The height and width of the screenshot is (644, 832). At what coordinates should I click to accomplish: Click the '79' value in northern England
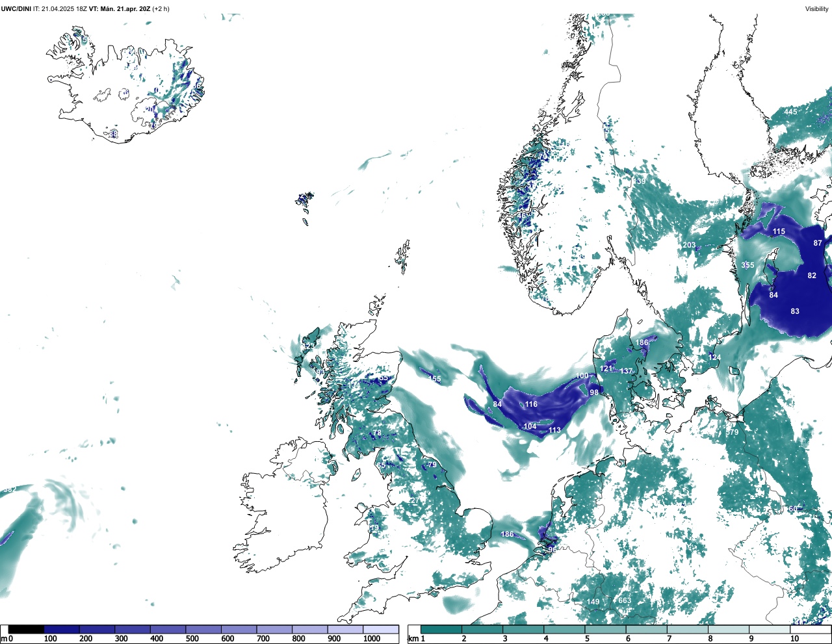pyautogui.click(x=432, y=465)
